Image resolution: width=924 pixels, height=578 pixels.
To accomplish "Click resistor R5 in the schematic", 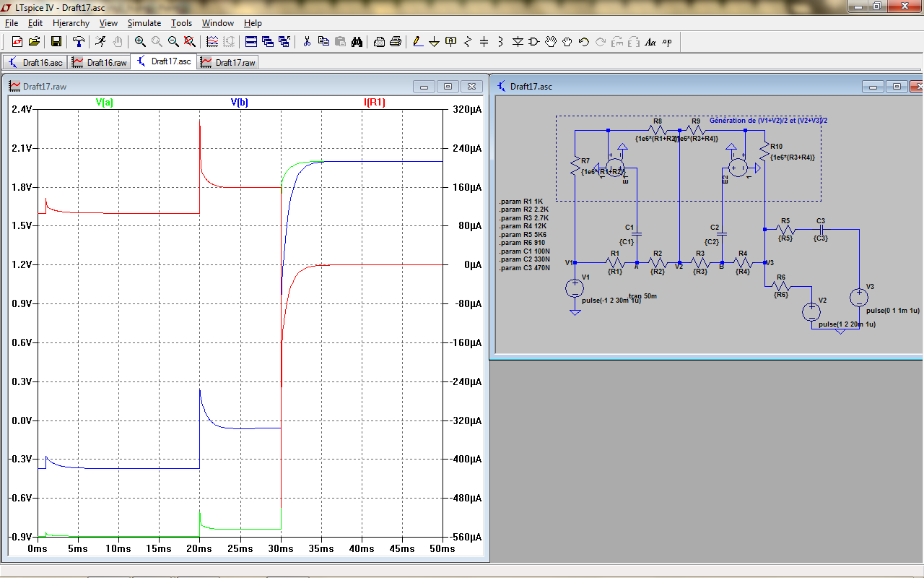I will pos(785,229).
